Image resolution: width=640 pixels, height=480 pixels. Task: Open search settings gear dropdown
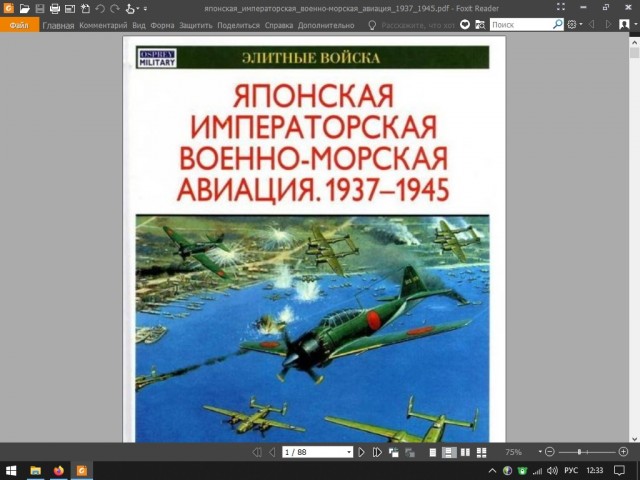click(575, 25)
